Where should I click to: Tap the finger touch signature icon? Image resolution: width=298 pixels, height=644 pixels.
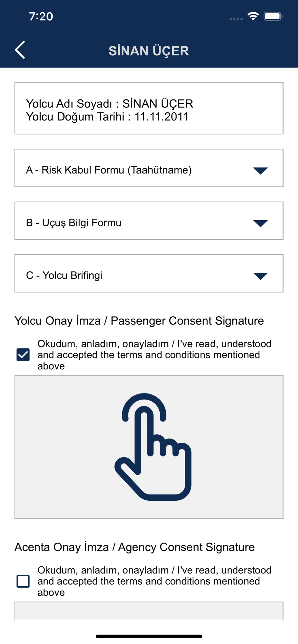point(153,447)
